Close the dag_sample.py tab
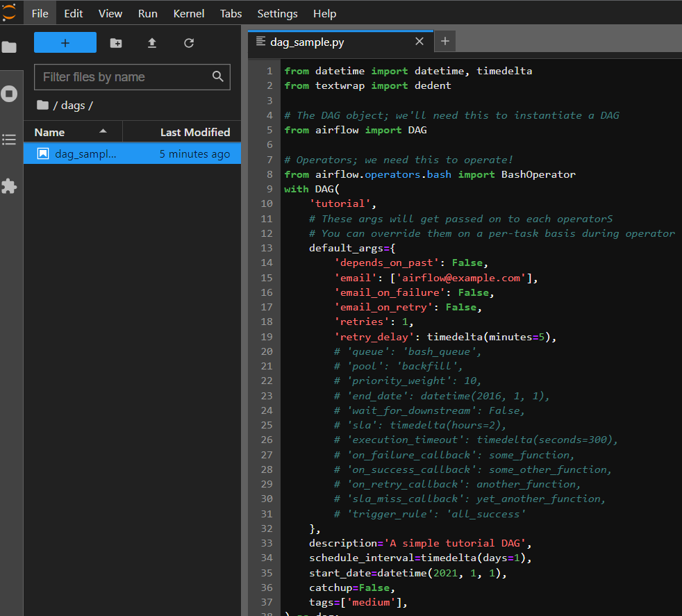The image size is (682, 616). click(x=419, y=42)
